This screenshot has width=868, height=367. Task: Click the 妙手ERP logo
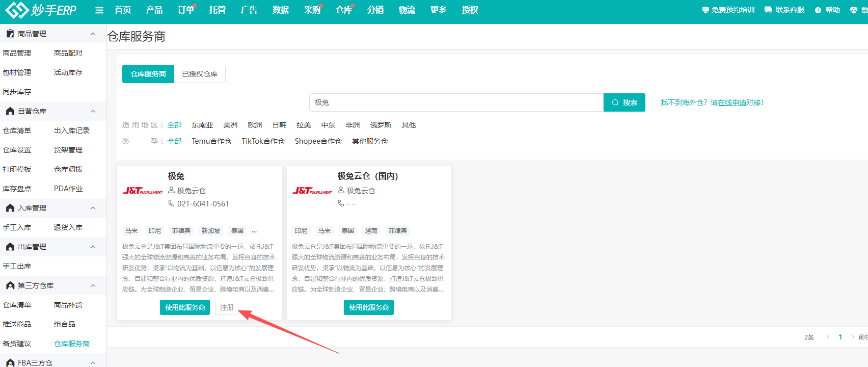tap(41, 10)
